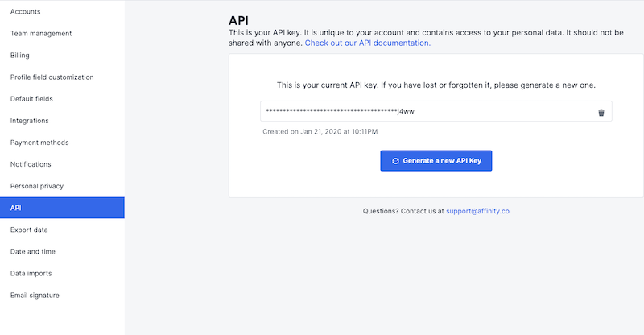644x335 pixels.
Task: Open Personal privacy settings
Action: click(x=37, y=186)
